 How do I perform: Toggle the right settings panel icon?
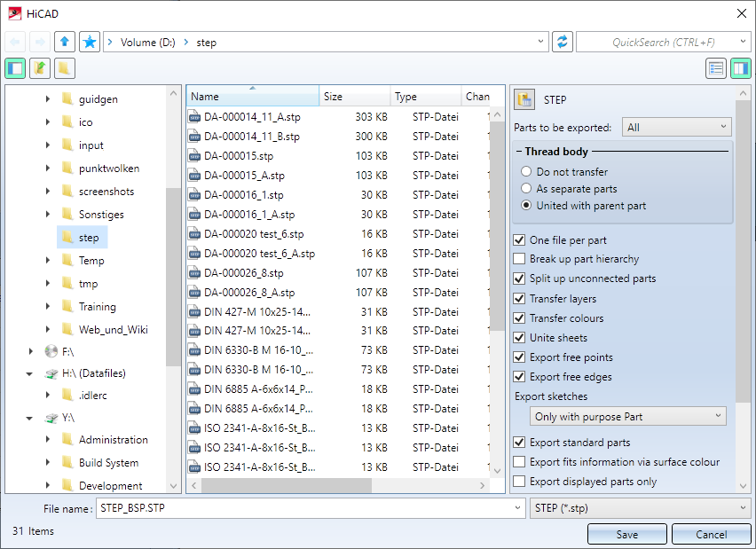coord(741,68)
